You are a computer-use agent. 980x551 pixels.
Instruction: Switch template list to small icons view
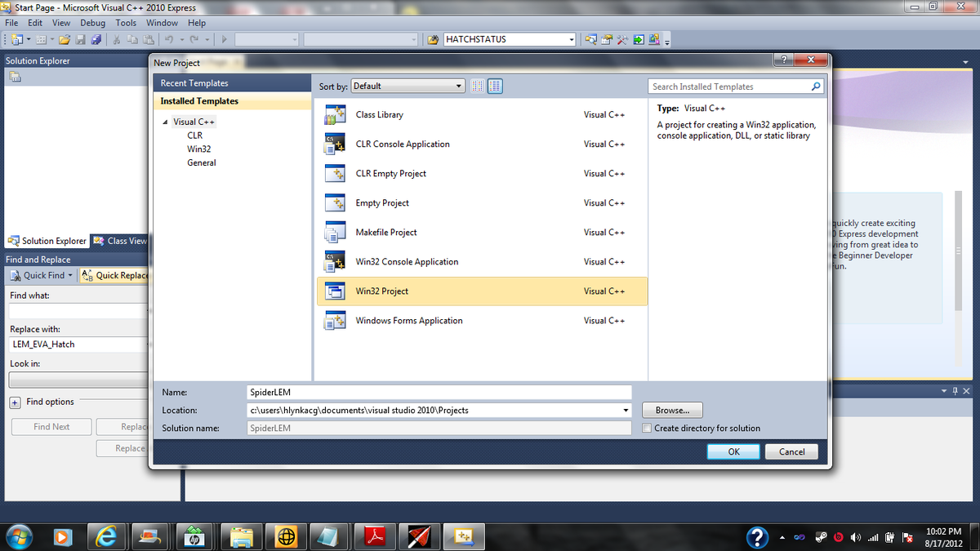479,86
